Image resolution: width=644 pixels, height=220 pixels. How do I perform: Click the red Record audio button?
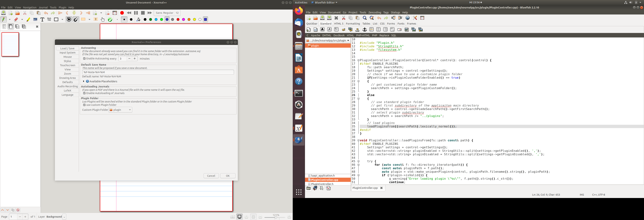pyautogui.click(x=122, y=13)
